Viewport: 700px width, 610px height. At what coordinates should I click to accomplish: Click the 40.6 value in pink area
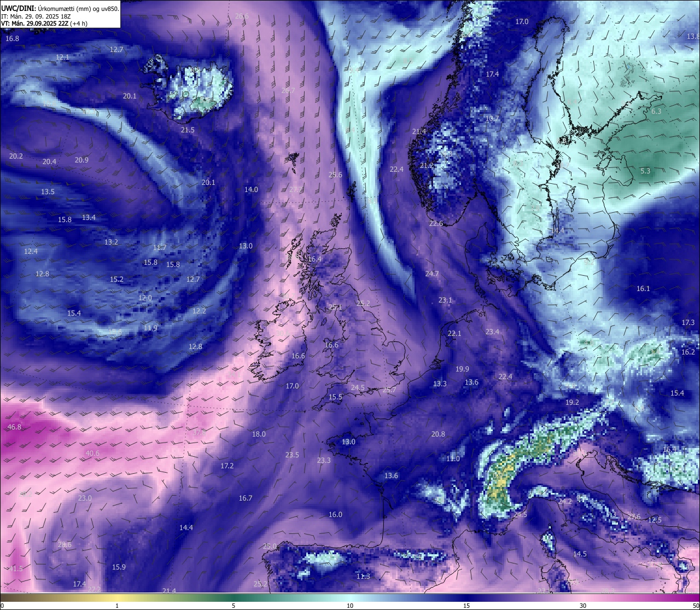pyautogui.click(x=92, y=453)
